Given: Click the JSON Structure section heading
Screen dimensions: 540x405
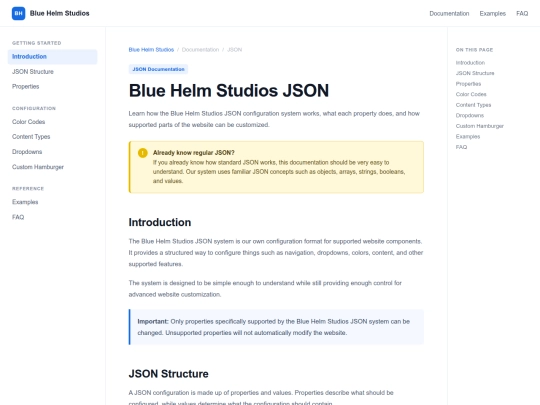Looking at the screenshot, I should 168,374.
